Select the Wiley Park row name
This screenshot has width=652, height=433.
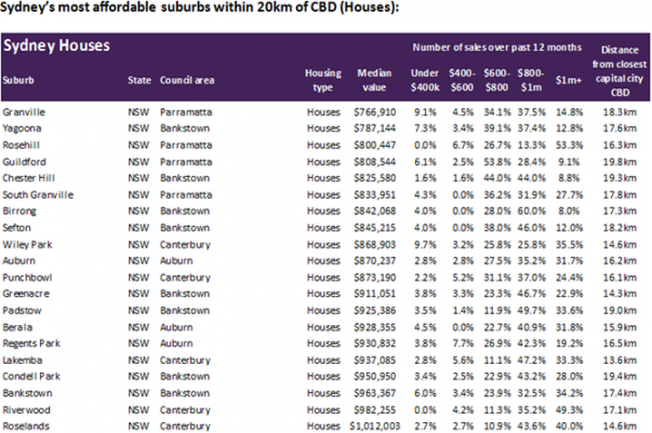pos(27,245)
